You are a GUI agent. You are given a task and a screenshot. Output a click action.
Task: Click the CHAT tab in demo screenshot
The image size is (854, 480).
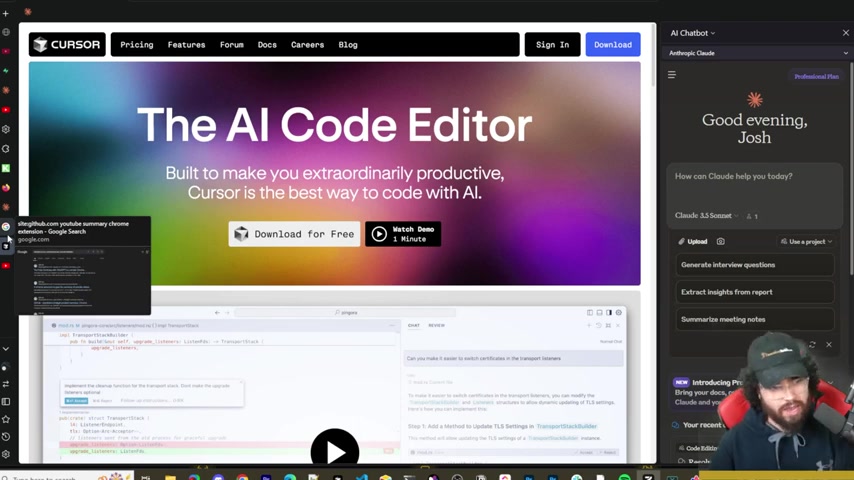(x=414, y=326)
